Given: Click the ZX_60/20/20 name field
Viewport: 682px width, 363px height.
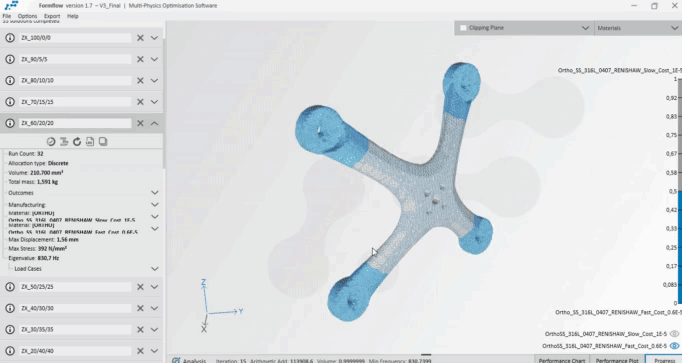Looking at the screenshot, I should pyautogui.click(x=75, y=123).
